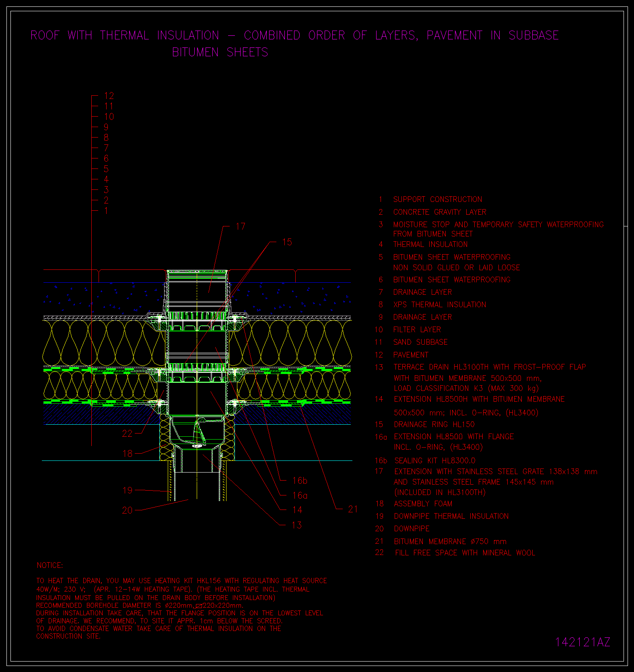The height and width of the screenshot is (672, 634).
Task: Select callout label 17 above the drain
Action: pyautogui.click(x=241, y=226)
